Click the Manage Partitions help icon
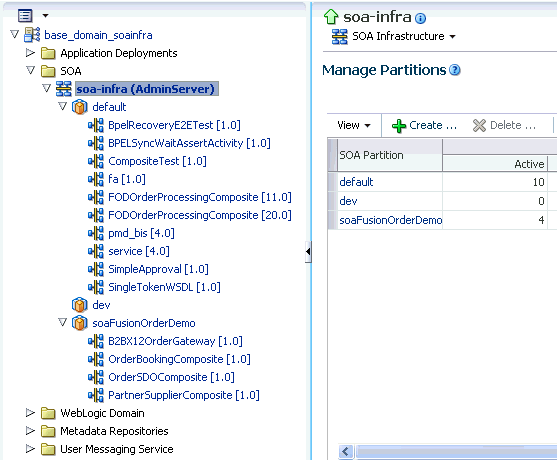This screenshot has height=460, width=557. tap(455, 70)
